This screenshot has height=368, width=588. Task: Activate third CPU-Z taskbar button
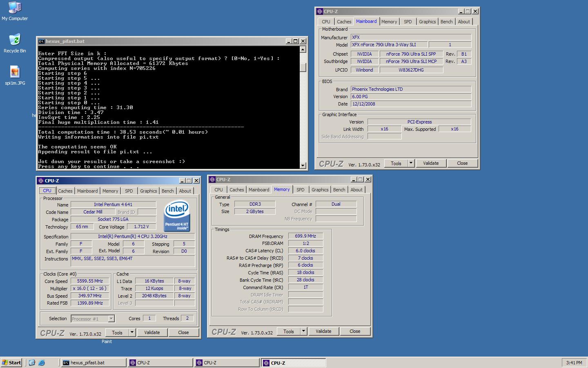click(x=294, y=363)
